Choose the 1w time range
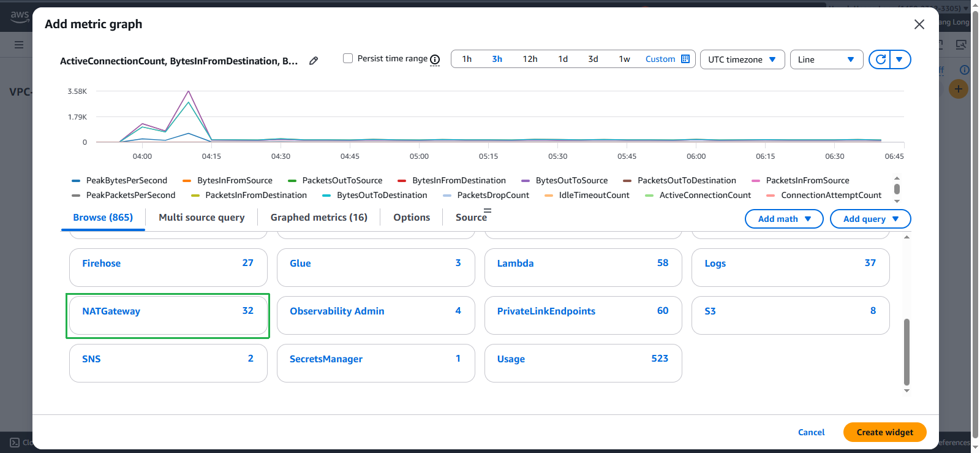Viewport: 980px width, 453px height. 624,59
